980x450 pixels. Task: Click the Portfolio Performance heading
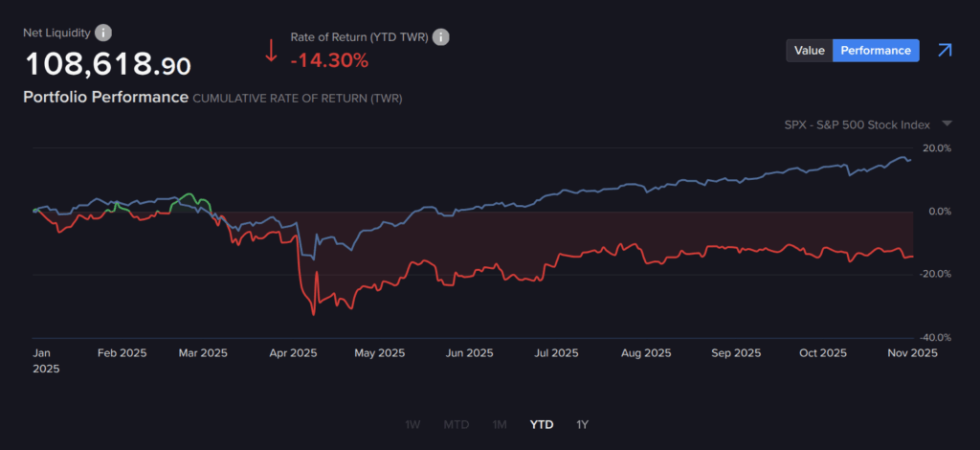coord(105,98)
